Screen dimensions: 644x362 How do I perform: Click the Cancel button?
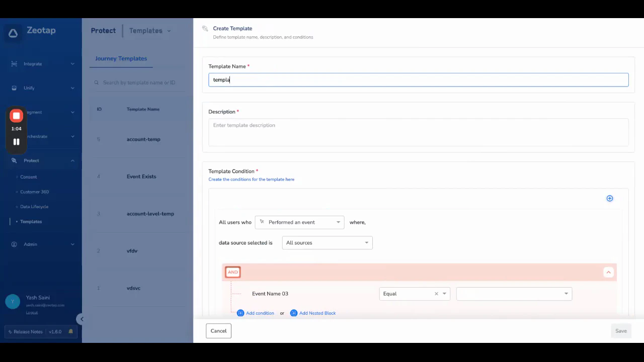click(218, 331)
